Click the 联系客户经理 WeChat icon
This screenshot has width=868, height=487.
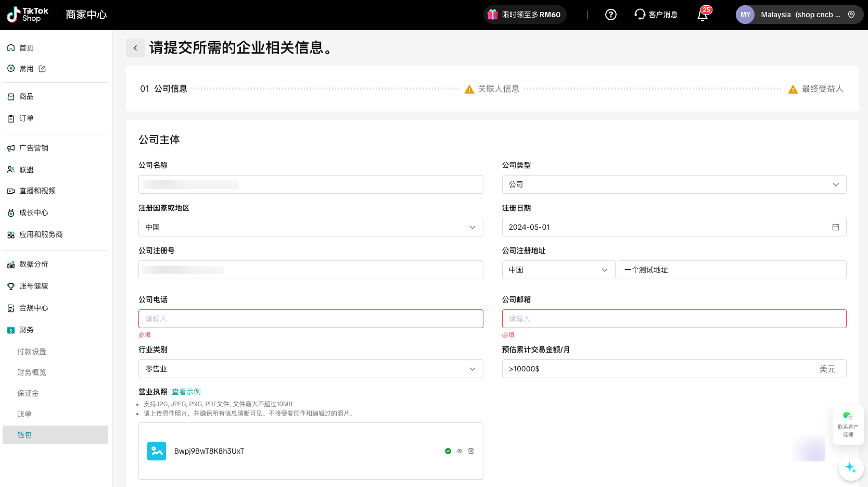click(x=848, y=416)
